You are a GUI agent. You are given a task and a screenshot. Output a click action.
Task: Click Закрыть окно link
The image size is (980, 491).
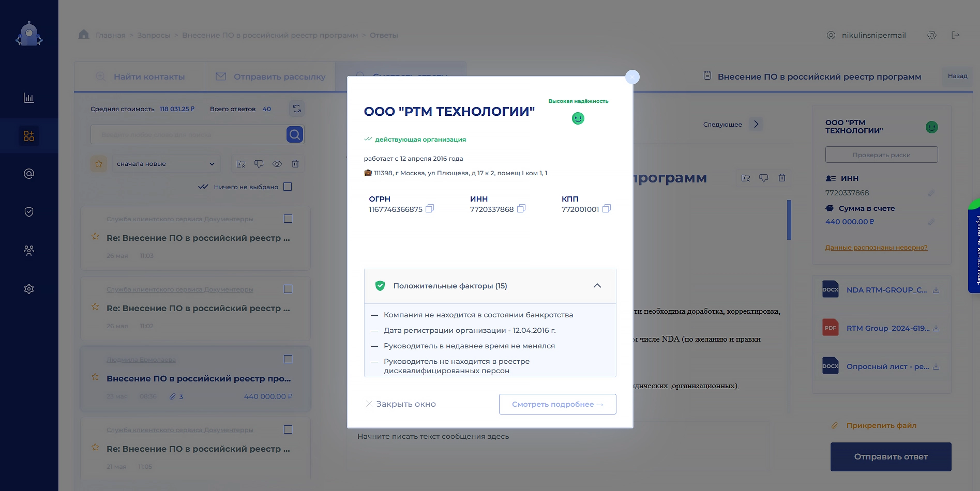401,404
